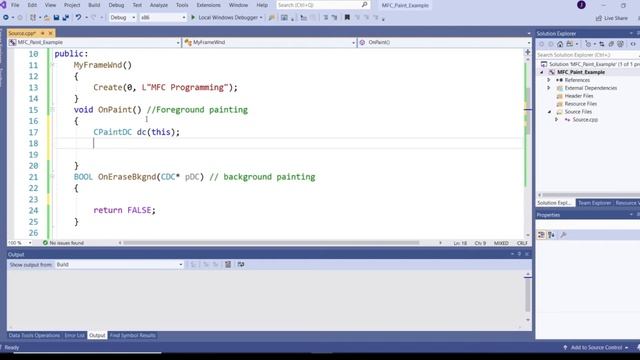Open the Build menu
Screen dimensions: 640x360
coord(94,5)
